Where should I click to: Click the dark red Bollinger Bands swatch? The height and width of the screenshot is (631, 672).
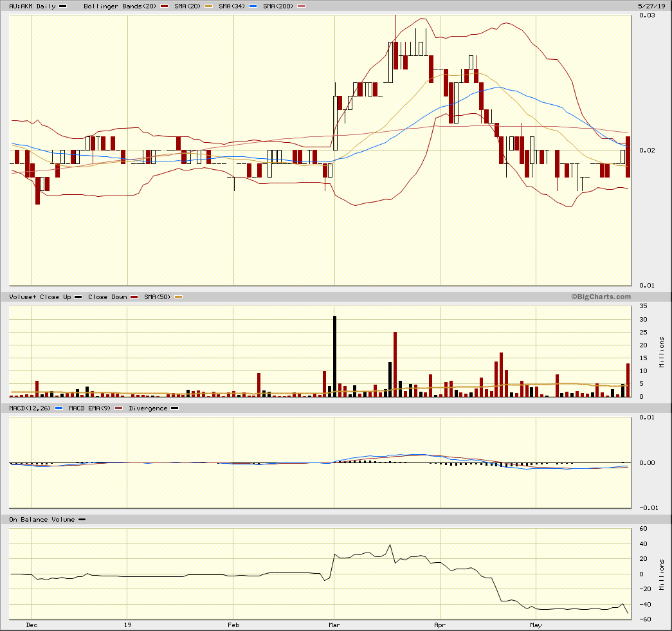pyautogui.click(x=164, y=6)
